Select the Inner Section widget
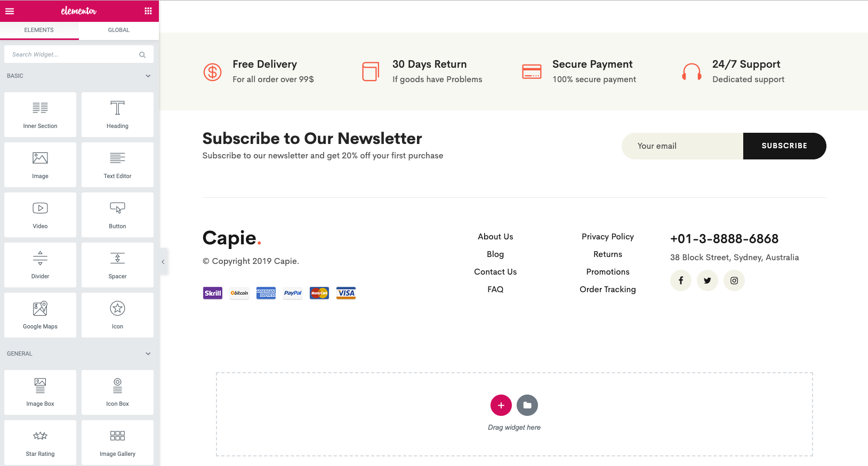868x466 pixels. [x=40, y=115]
